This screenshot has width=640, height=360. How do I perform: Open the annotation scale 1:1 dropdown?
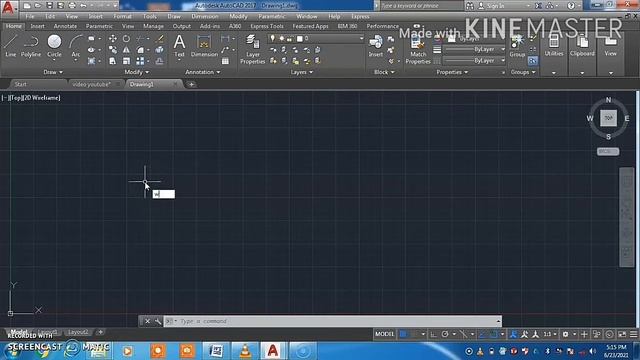coord(550,334)
